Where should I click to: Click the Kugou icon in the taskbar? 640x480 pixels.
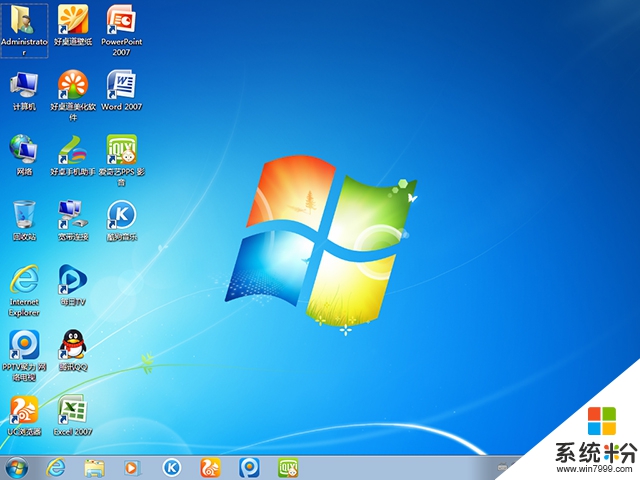(172, 467)
